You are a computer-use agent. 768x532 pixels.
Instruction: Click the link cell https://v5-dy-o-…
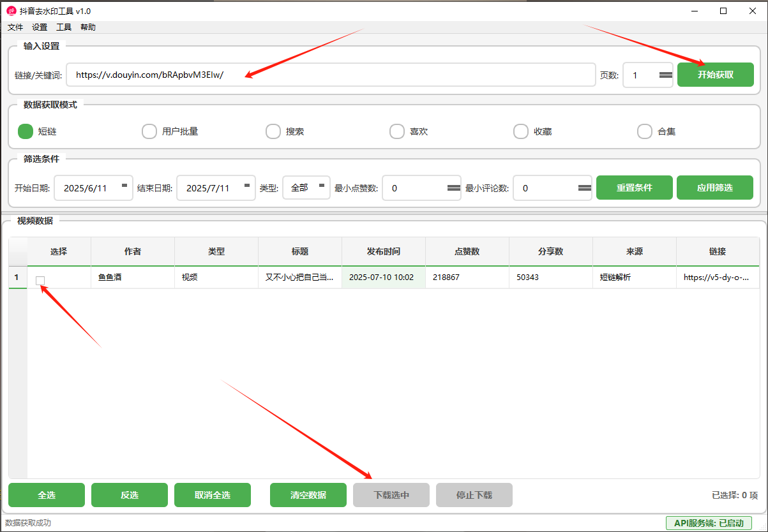pyautogui.click(x=718, y=277)
